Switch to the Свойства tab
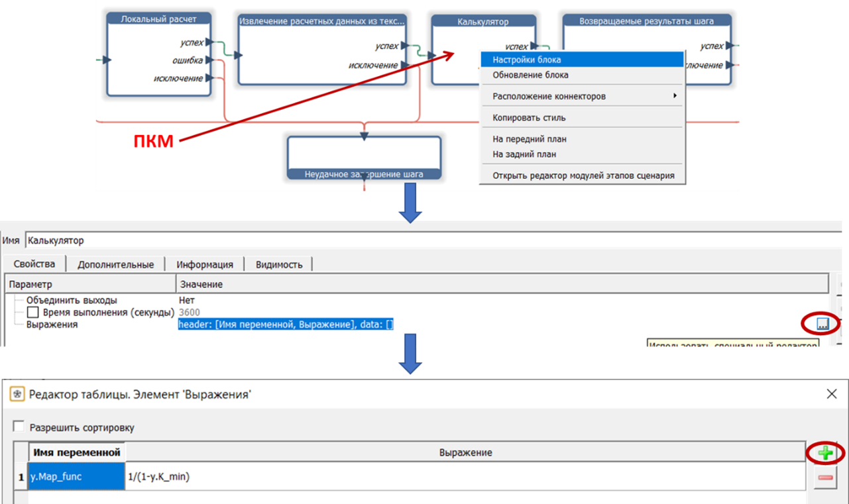 click(x=34, y=264)
